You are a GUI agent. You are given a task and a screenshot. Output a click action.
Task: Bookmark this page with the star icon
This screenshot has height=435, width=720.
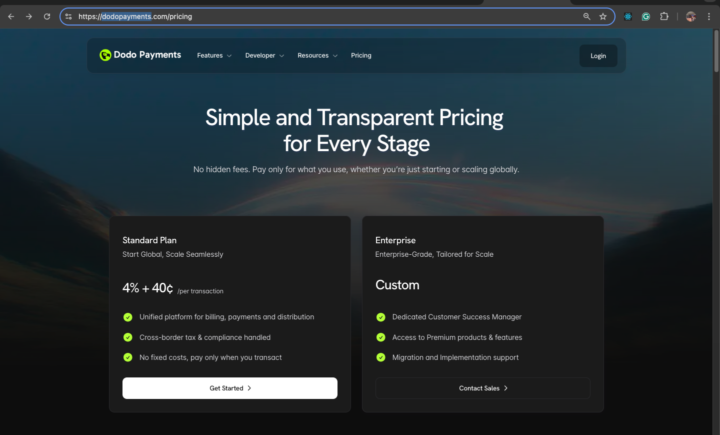point(603,16)
